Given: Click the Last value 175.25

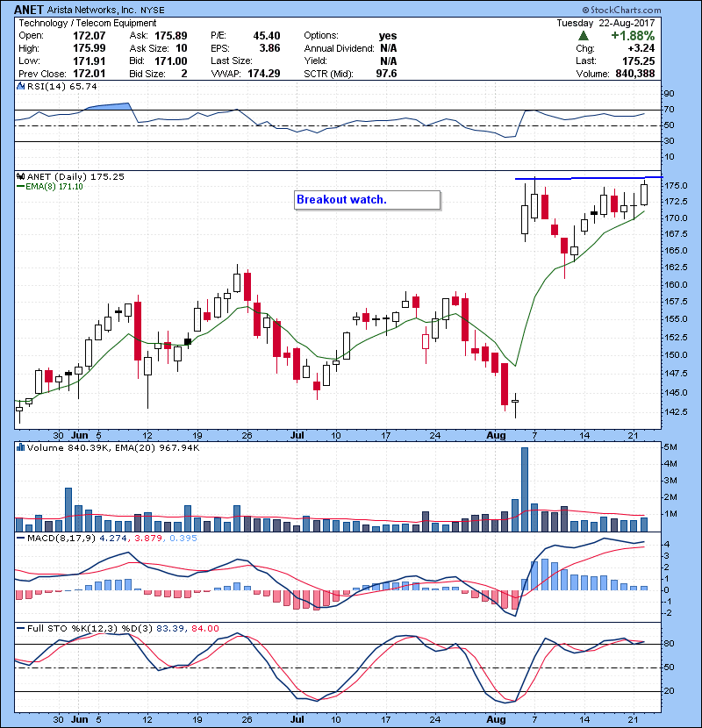Looking at the screenshot, I should click(x=638, y=61).
